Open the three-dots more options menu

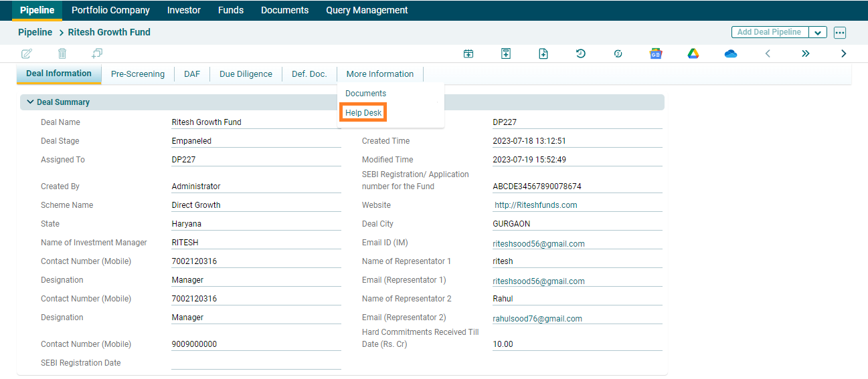840,33
